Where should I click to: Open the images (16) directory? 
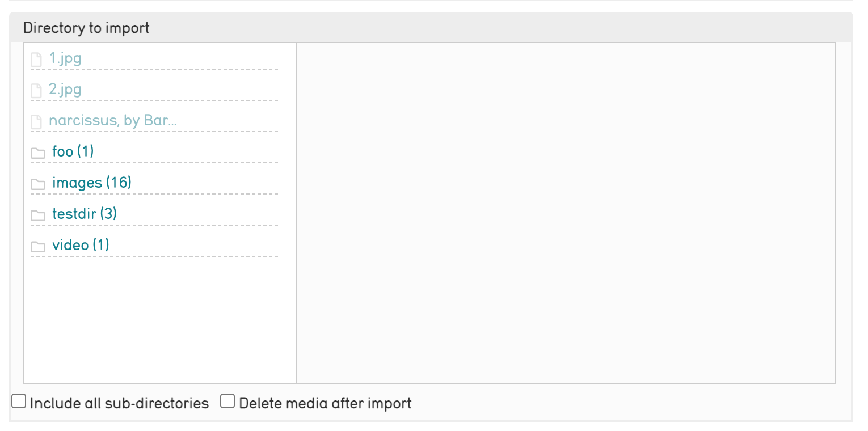[91, 183]
